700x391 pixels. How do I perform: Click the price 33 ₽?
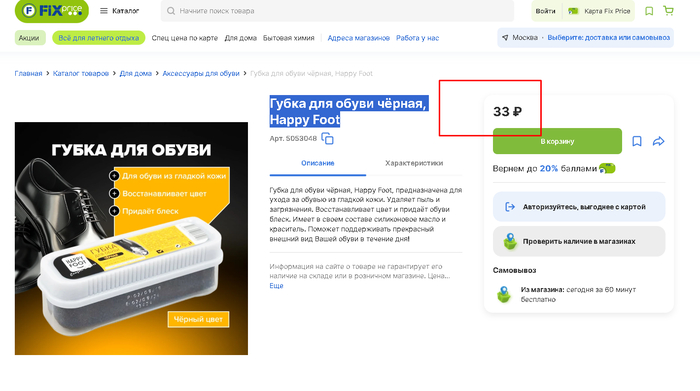(x=507, y=112)
